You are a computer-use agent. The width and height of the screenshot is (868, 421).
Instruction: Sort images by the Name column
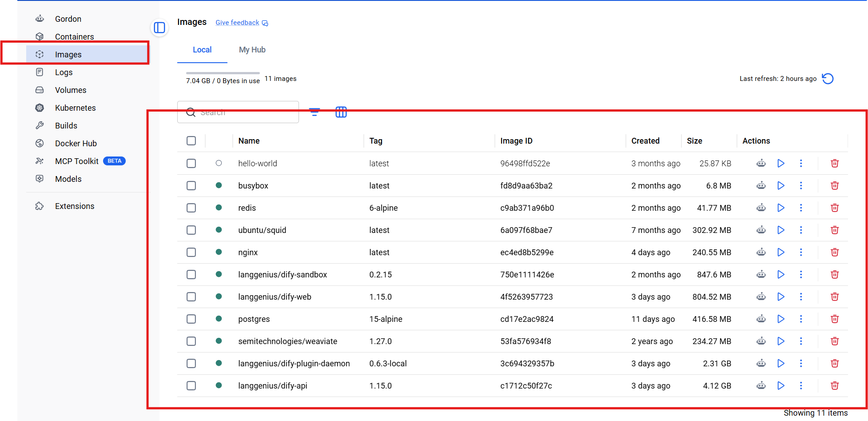pyautogui.click(x=249, y=141)
